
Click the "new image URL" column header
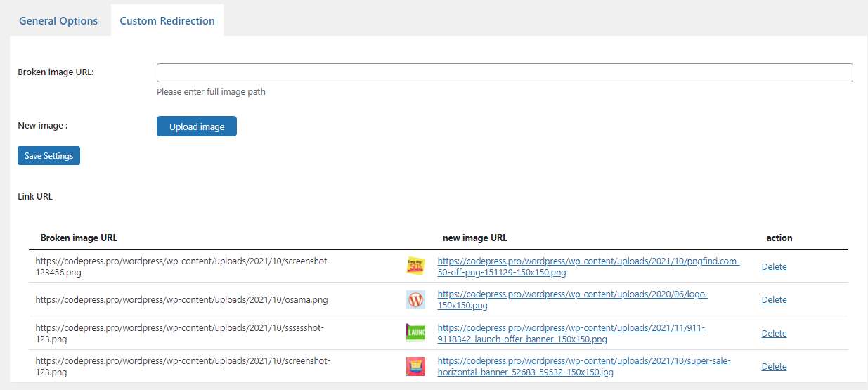pos(474,238)
